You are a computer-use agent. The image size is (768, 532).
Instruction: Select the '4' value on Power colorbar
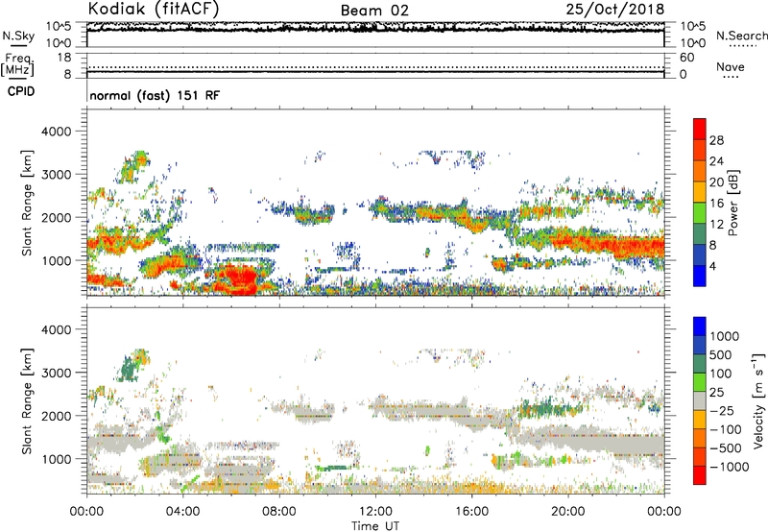point(712,266)
